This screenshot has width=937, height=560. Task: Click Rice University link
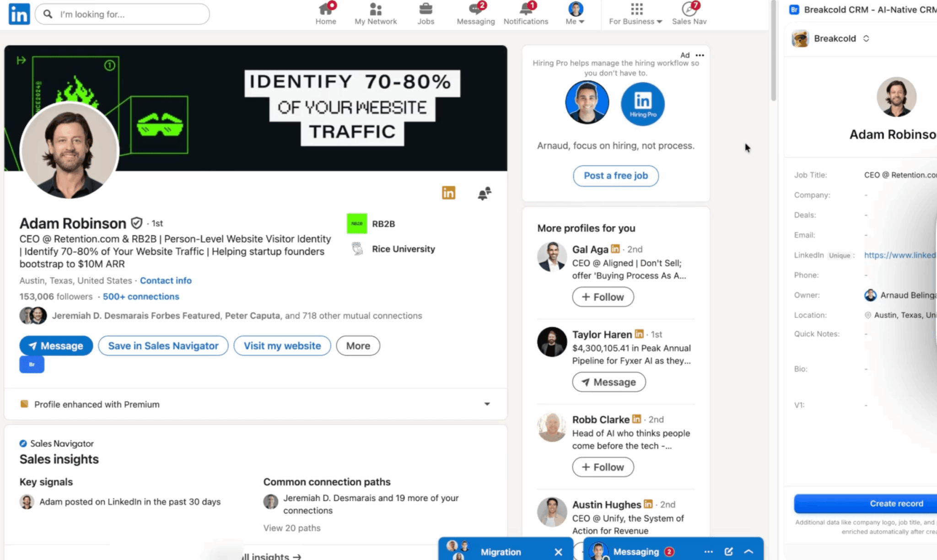click(x=404, y=249)
